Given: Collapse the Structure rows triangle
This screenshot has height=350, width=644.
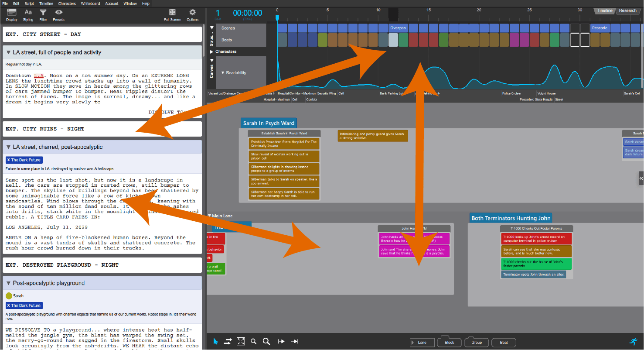Looking at the screenshot, I should pos(212,27).
